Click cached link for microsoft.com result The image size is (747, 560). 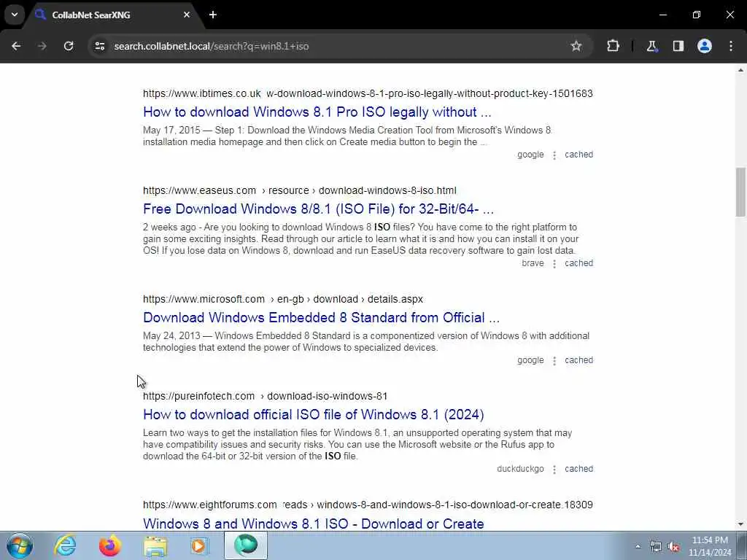click(578, 360)
